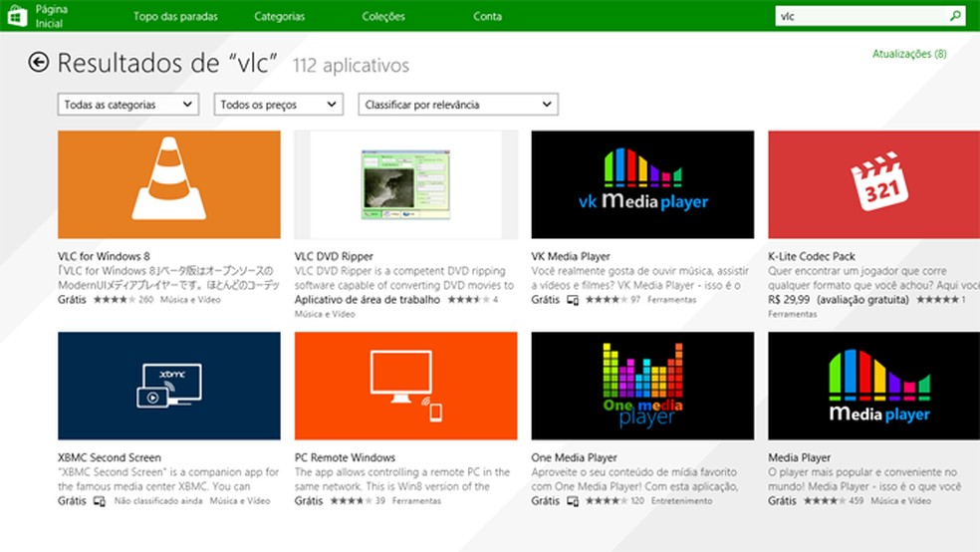Click the K-Lite Codec Pack title
The height and width of the screenshot is (552, 980).
click(812, 256)
